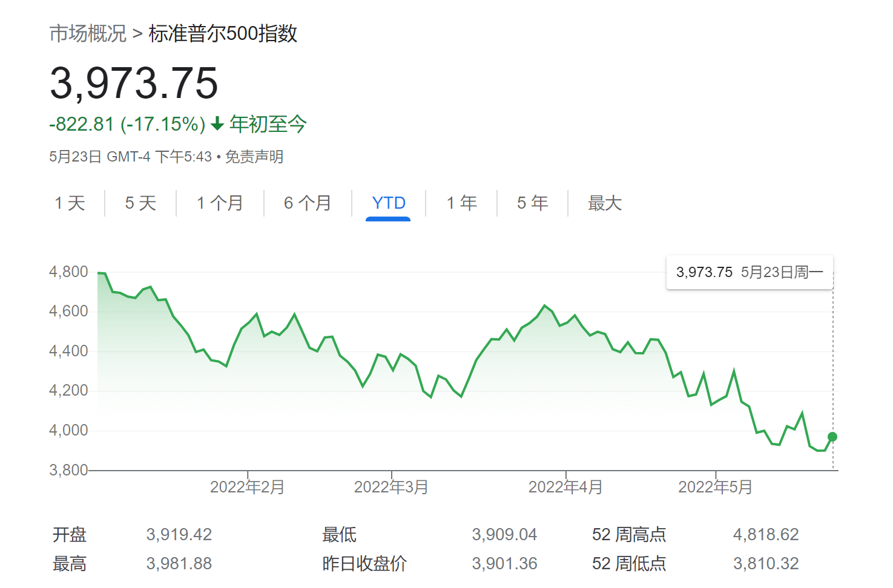Viewport: 893px width, 588px height.
Task: Click the large index price 3,973.75
Action: tap(134, 84)
